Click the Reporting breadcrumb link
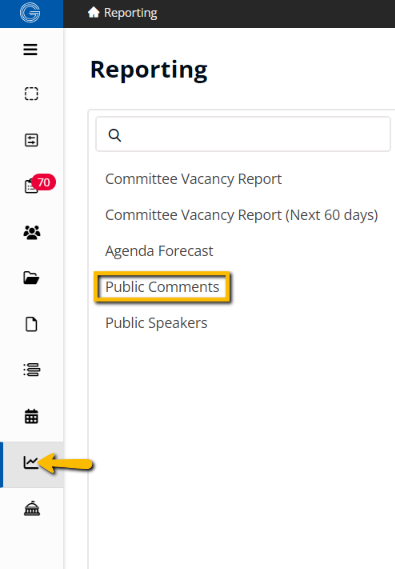This screenshot has width=395, height=569. pyautogui.click(x=131, y=13)
